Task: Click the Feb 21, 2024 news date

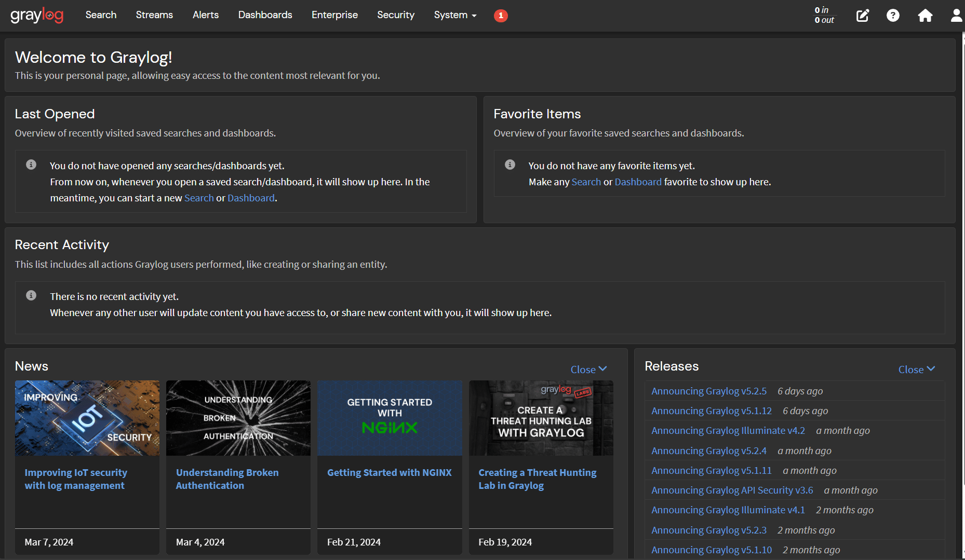Action: [354, 542]
